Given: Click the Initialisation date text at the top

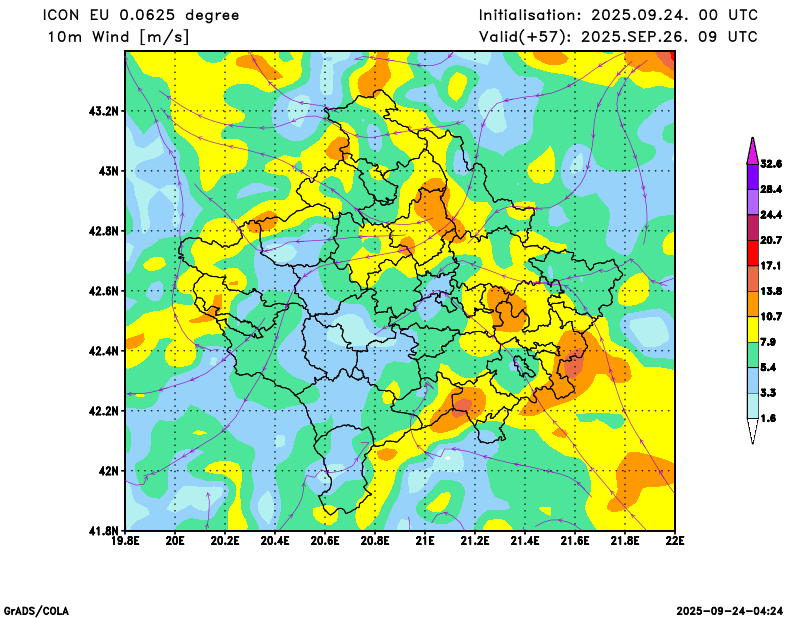Looking at the screenshot, I should 618,16.
